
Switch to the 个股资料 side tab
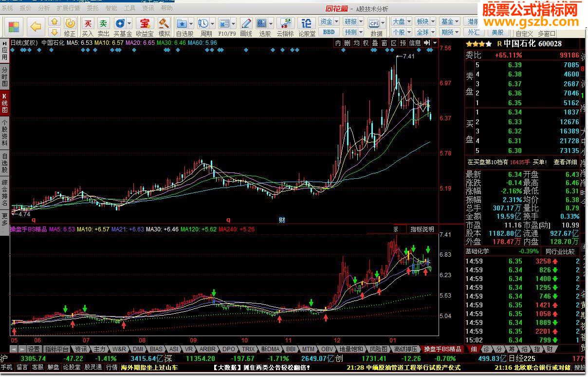point(4,133)
